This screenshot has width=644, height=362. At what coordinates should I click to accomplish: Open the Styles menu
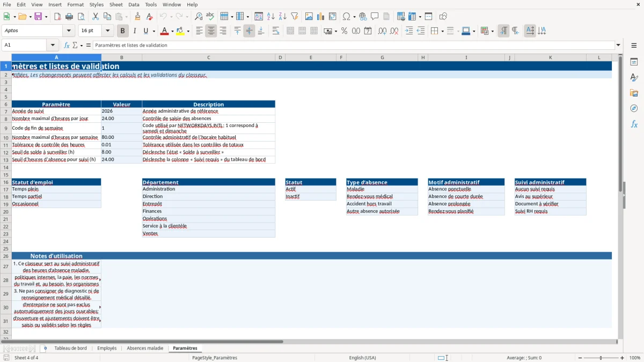point(97,4)
